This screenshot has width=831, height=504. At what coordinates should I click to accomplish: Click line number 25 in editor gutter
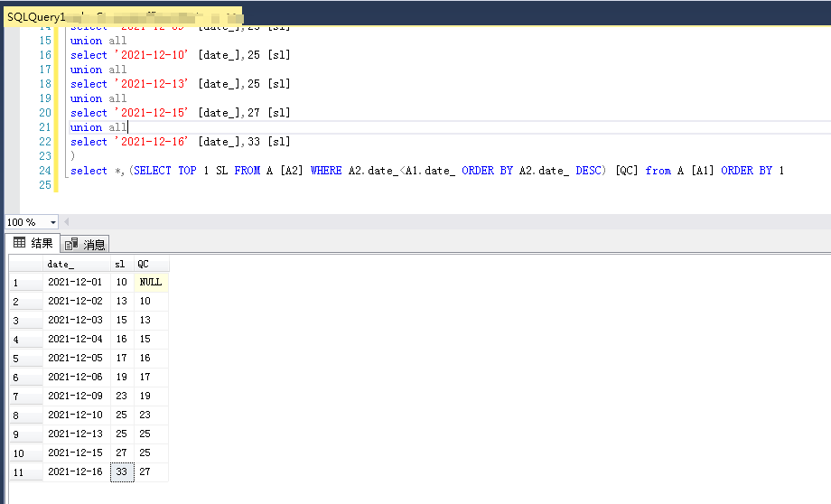(x=45, y=185)
